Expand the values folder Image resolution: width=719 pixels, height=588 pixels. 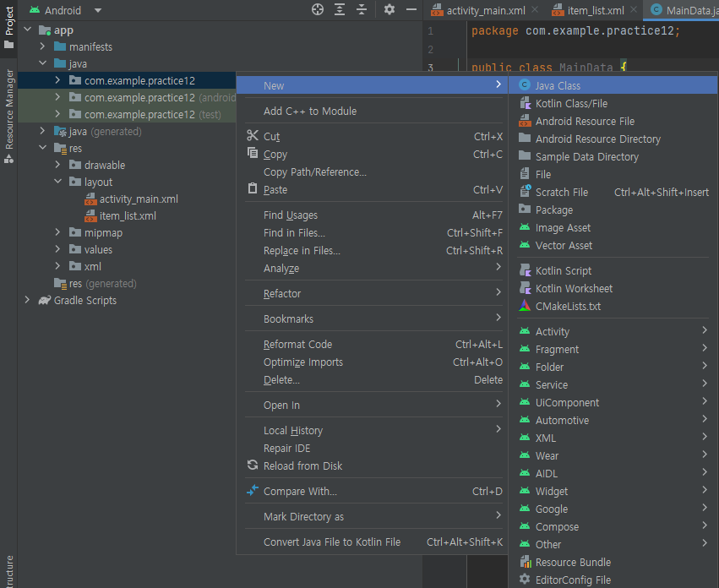coord(57,249)
